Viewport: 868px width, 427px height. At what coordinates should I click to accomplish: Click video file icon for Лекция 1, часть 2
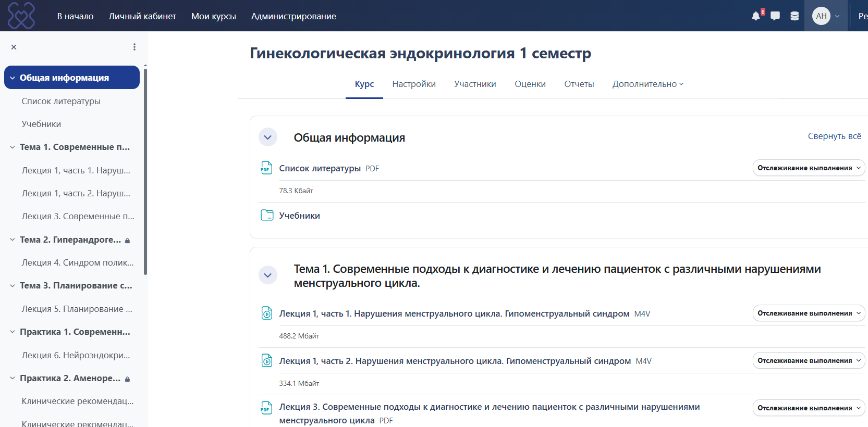click(266, 360)
